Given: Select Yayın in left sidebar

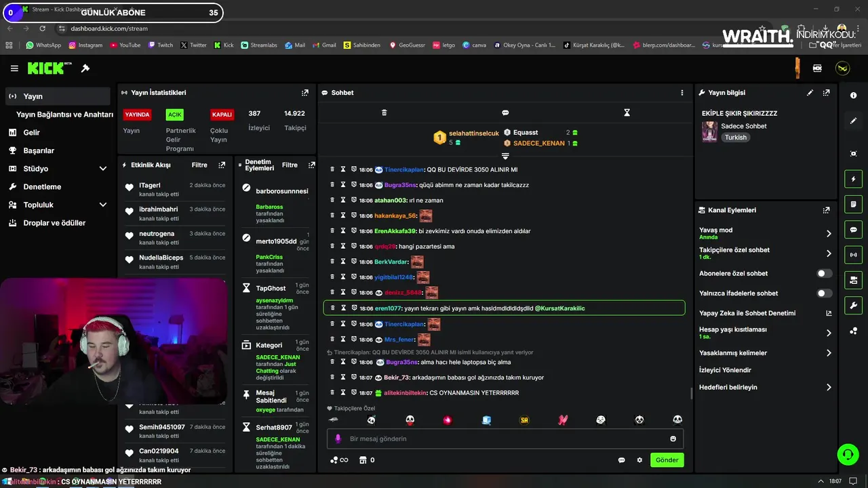Looking at the screenshot, I should [x=58, y=96].
